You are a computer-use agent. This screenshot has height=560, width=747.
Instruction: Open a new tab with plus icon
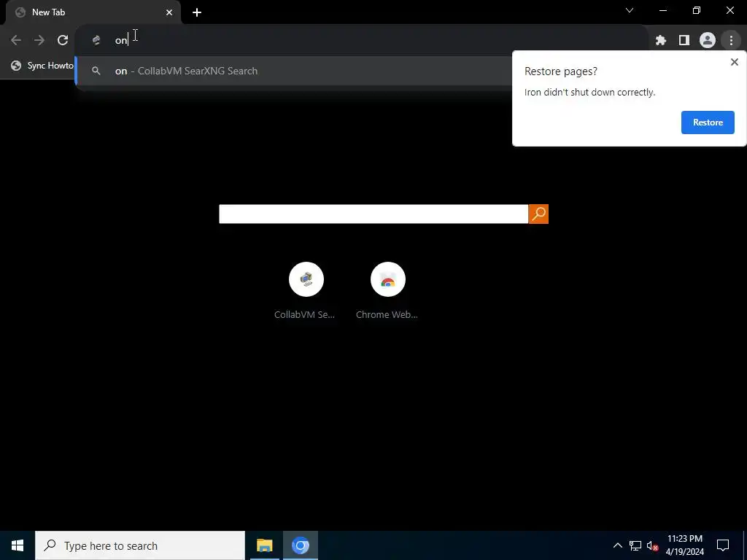pos(197,12)
